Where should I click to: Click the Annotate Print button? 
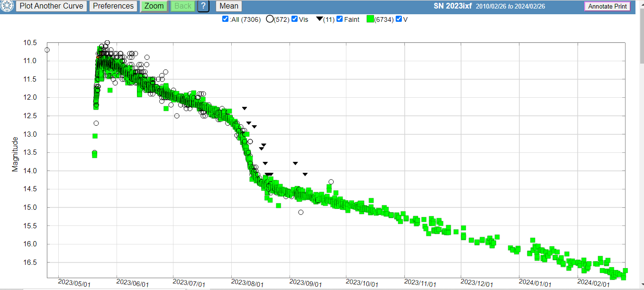608,7
